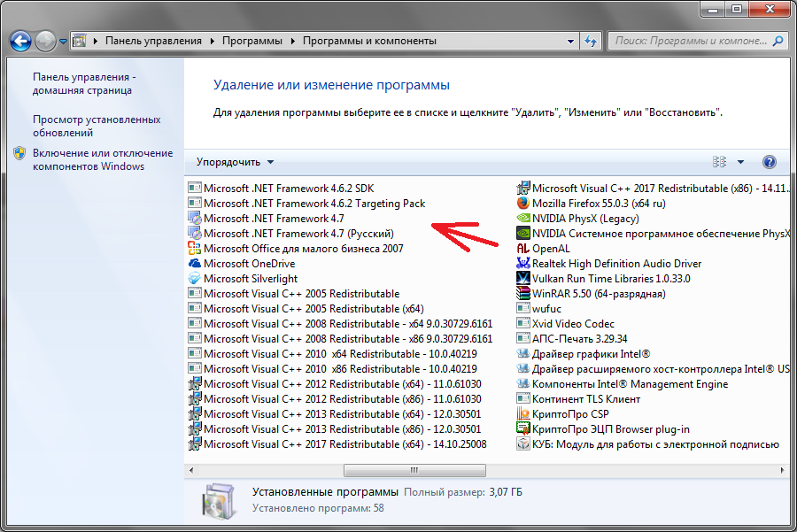Open 'Панель управления - домашняя страница' link
The image size is (797, 532).
[x=84, y=83]
